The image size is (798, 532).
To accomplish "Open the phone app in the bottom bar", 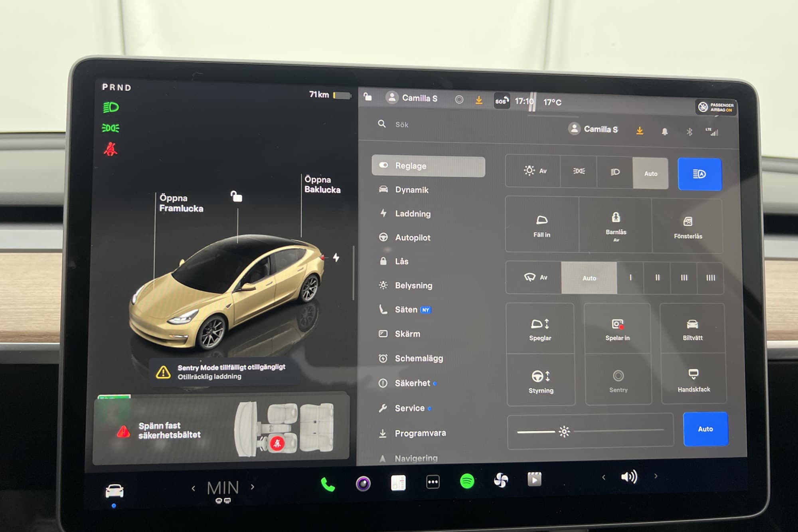I will [328, 484].
